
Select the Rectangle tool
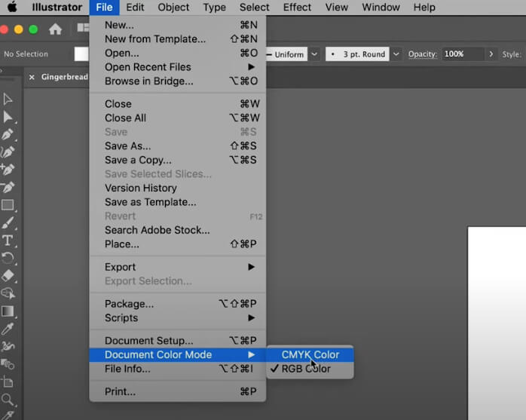click(8, 205)
